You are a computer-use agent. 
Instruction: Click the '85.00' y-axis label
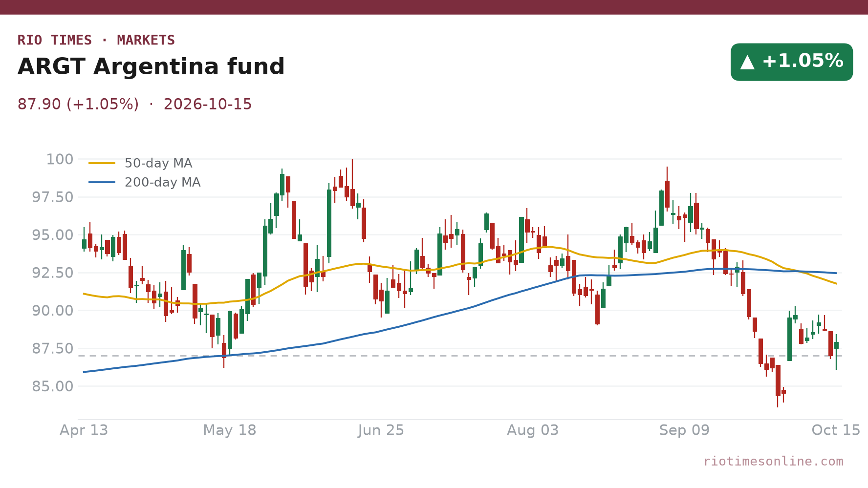point(53,386)
